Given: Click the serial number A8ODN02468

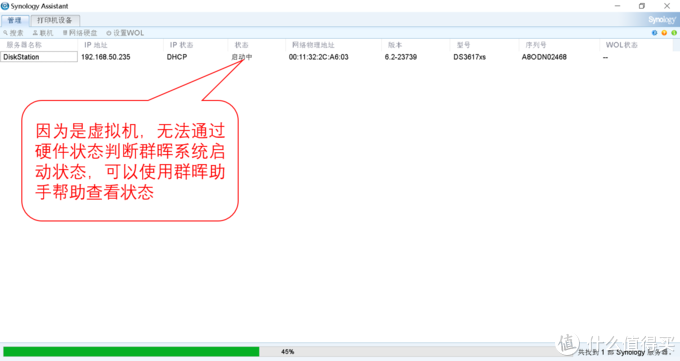Looking at the screenshot, I should click(544, 57).
